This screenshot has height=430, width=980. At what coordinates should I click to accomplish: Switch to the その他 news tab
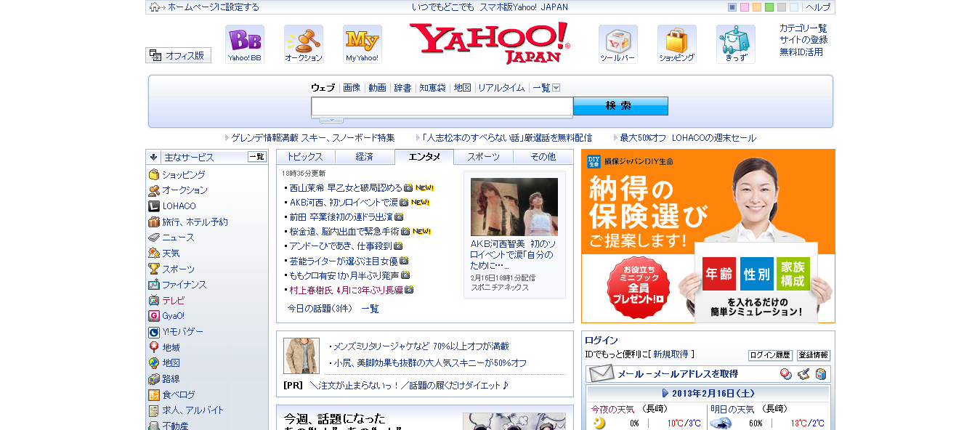point(543,157)
